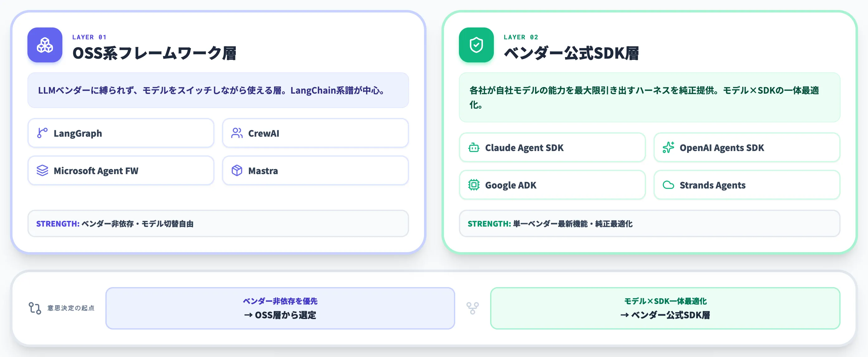Click the git-branch icon beside LangGraph

(x=42, y=133)
